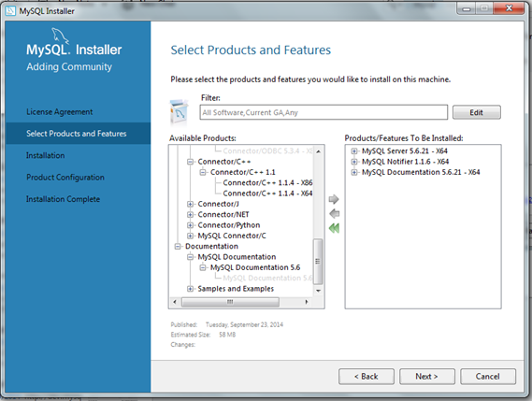
Task: Click the Back button
Action: [x=367, y=377]
